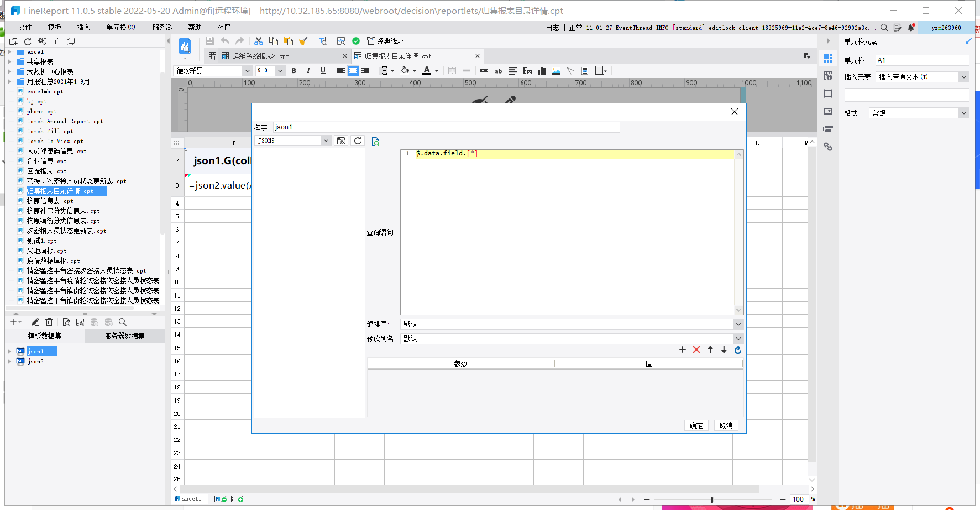This screenshot has width=980, height=510.
Task: Delete dataset with trash icon
Action: tap(49, 322)
